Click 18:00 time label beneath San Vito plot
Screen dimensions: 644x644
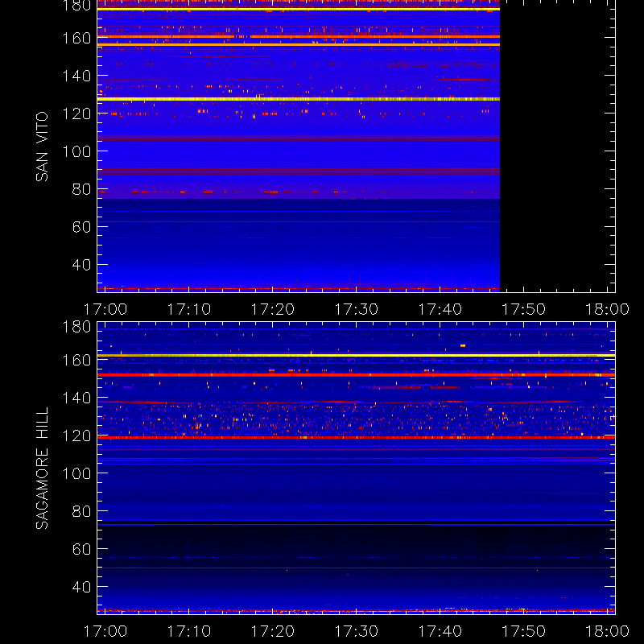(608, 309)
